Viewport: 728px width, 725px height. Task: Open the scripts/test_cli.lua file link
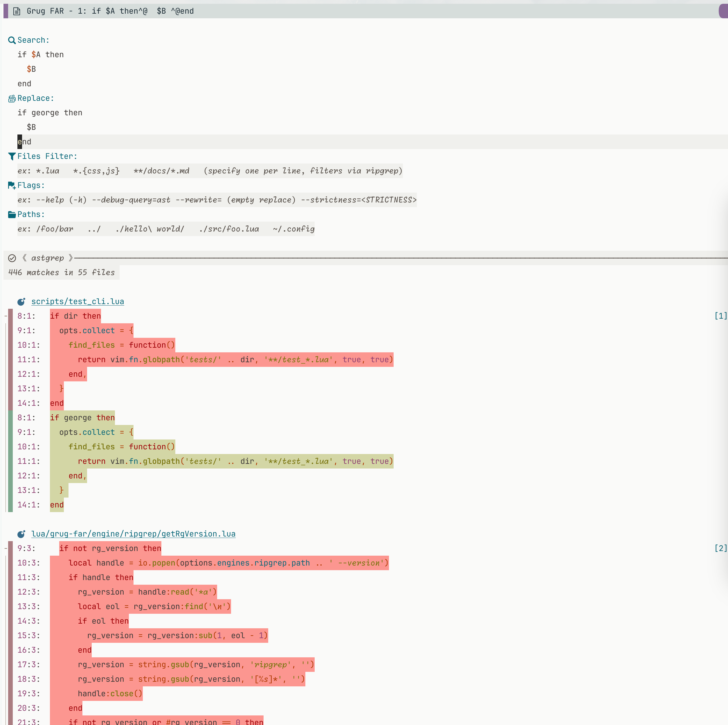click(78, 302)
